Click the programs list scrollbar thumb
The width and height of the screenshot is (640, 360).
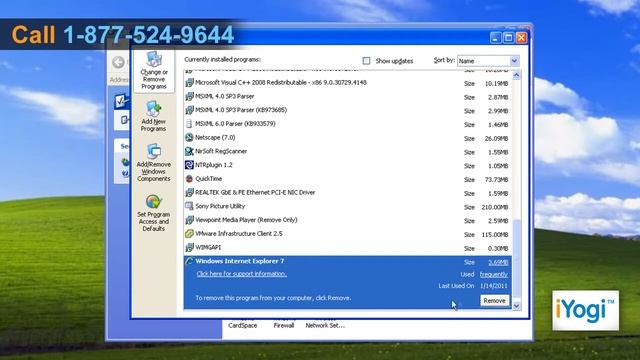pyautogui.click(x=516, y=259)
